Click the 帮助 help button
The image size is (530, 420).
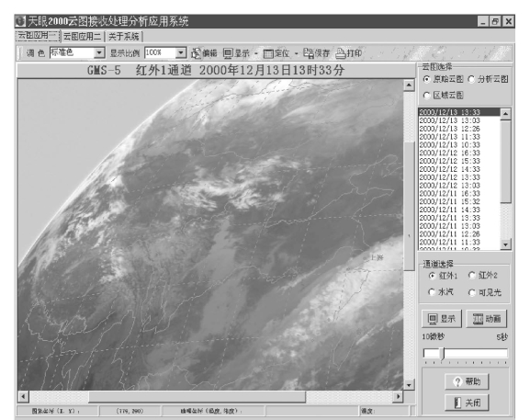[467, 381]
